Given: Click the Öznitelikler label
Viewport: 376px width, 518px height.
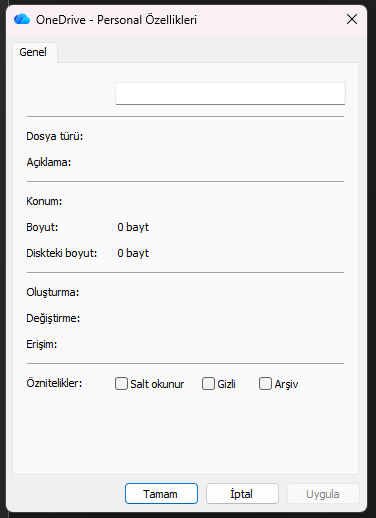Looking at the screenshot, I should (x=54, y=383).
